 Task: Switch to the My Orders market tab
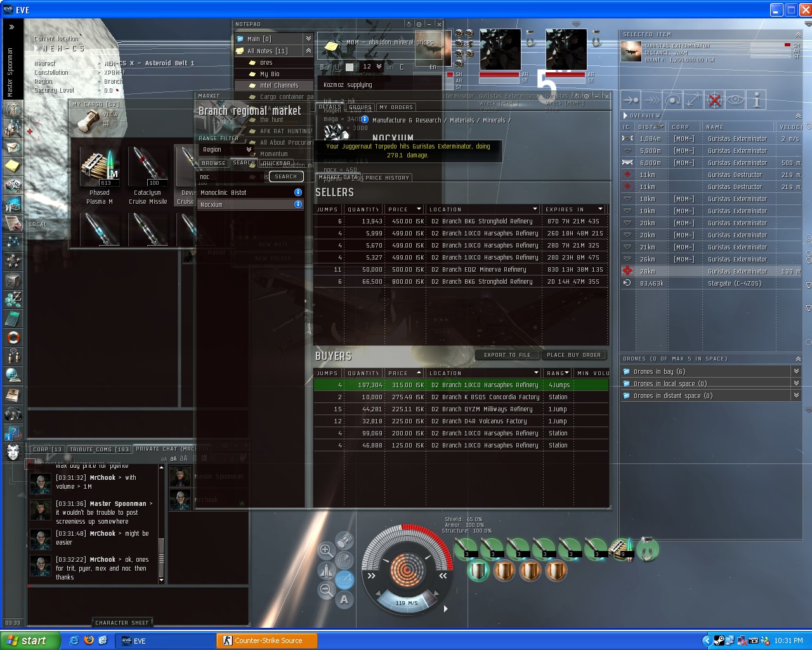click(396, 107)
